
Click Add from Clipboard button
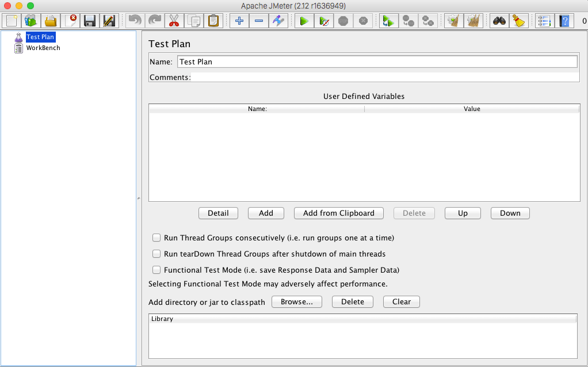[x=339, y=213]
